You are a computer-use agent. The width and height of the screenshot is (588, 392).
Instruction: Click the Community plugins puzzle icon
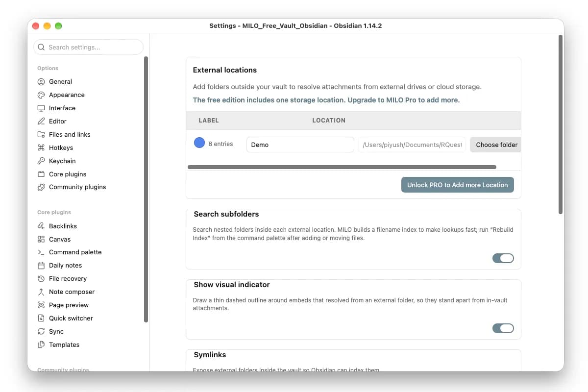pyautogui.click(x=41, y=187)
